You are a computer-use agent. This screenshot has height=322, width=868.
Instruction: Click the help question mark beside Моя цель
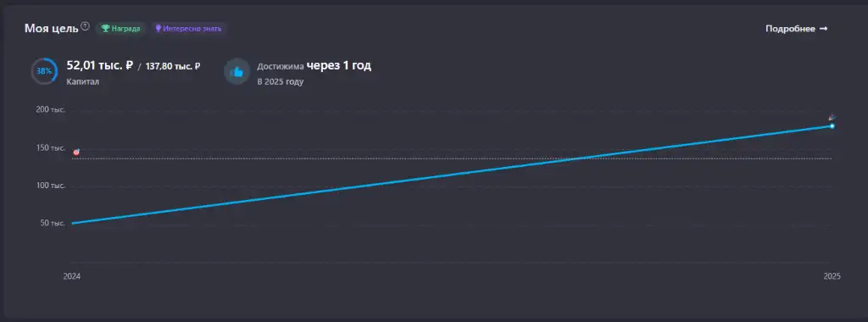click(x=85, y=26)
